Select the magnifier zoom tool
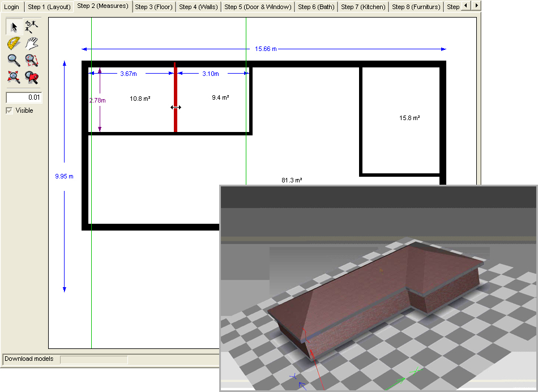The width and height of the screenshot is (538, 392). coord(14,61)
